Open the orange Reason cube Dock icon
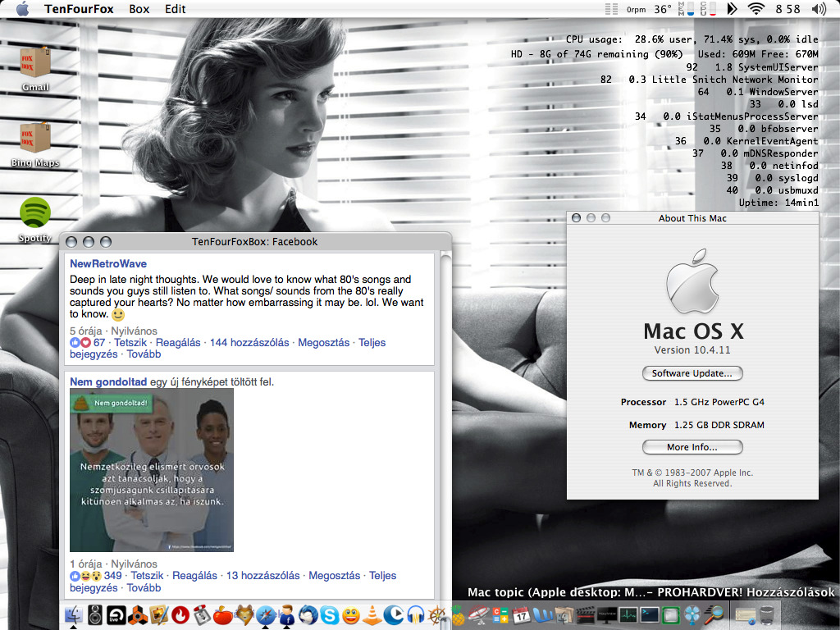The image size is (840, 630). (x=138, y=615)
